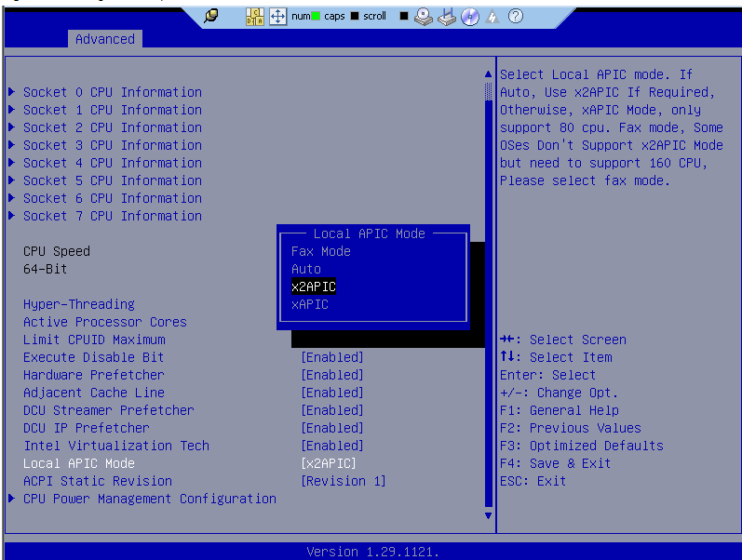Viewport: 742px width, 560px height.
Task: Click the Local APIC Mode popup title
Action: 369,233
